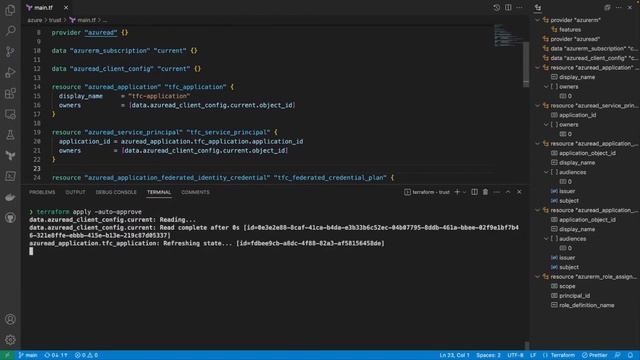Collapse all outline items icon
The image size is (640, 360).
click(x=607, y=7)
